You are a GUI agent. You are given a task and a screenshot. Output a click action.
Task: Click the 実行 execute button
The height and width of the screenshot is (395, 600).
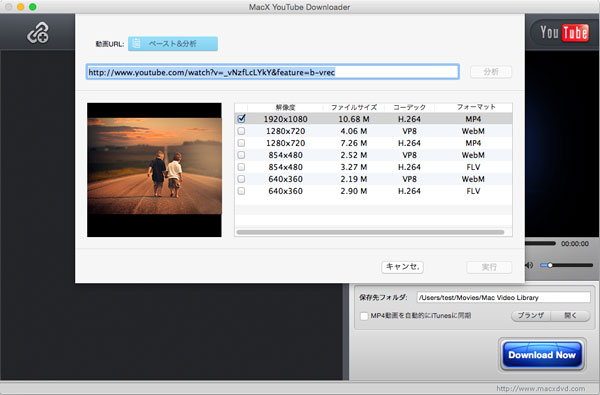coord(489,267)
